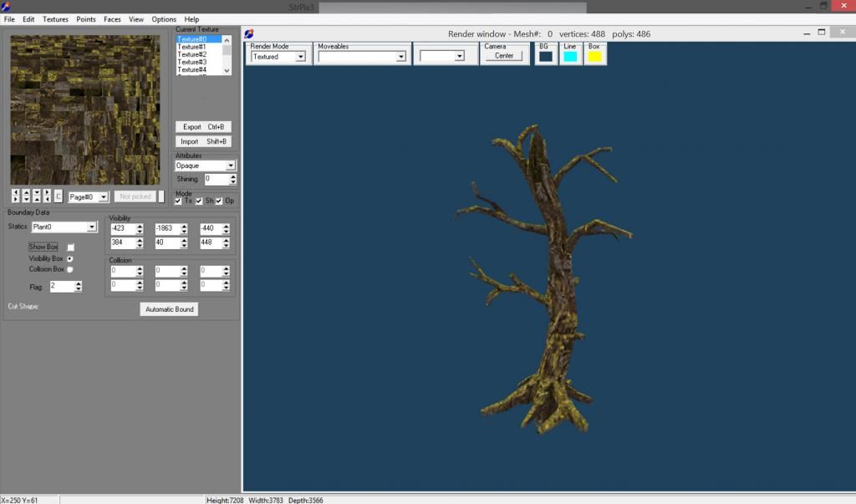Click the Width:3783 status bar text
The height and width of the screenshot is (504, 856).
coord(266,500)
